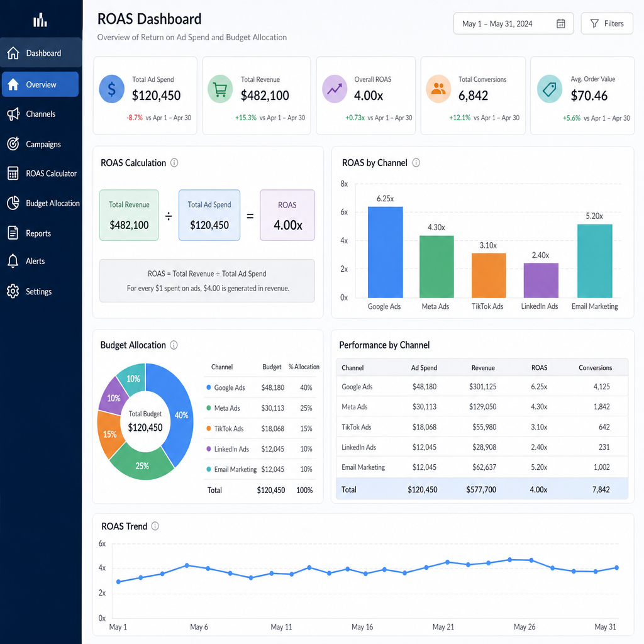Click the Email Marketing 5.20x bar
The image size is (644, 644).
[595, 261]
